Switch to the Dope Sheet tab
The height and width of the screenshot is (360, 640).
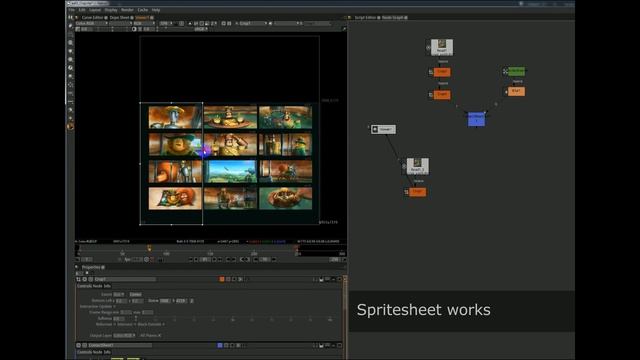click(x=119, y=18)
